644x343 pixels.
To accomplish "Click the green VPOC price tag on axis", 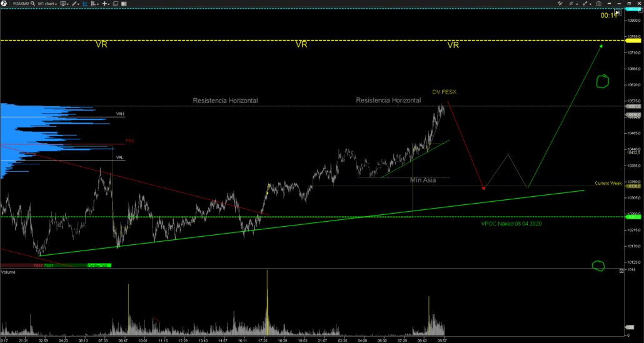I will coord(631,217).
